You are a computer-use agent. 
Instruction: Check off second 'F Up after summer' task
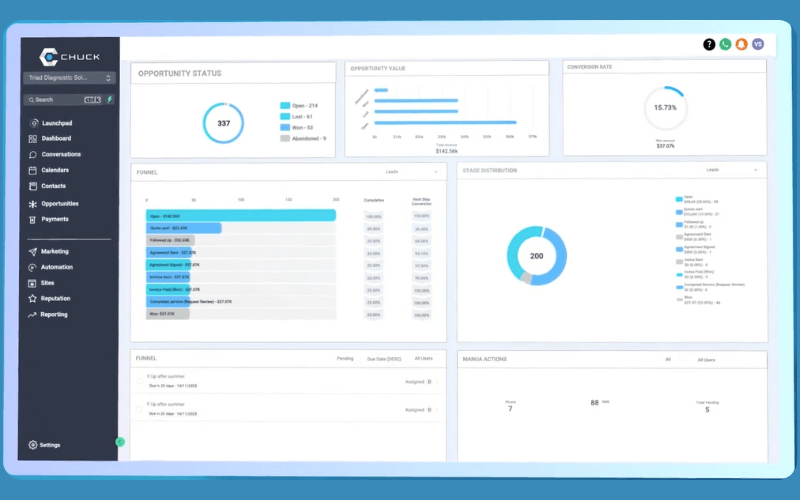click(x=137, y=409)
